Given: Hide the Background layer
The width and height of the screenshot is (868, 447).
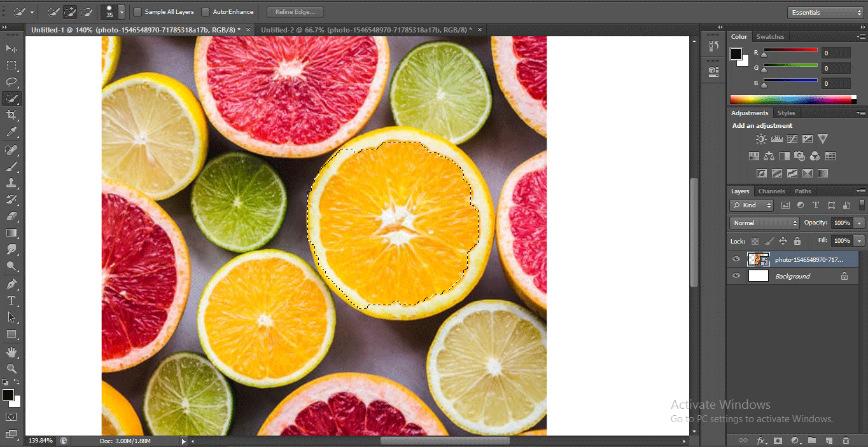Looking at the screenshot, I should pos(736,276).
